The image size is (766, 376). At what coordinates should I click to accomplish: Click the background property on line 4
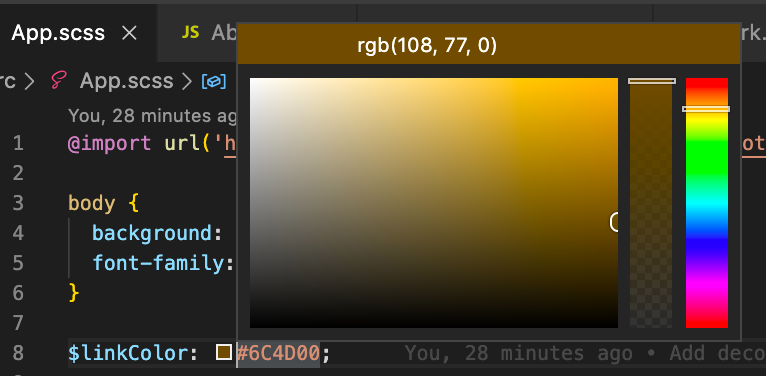click(x=153, y=233)
